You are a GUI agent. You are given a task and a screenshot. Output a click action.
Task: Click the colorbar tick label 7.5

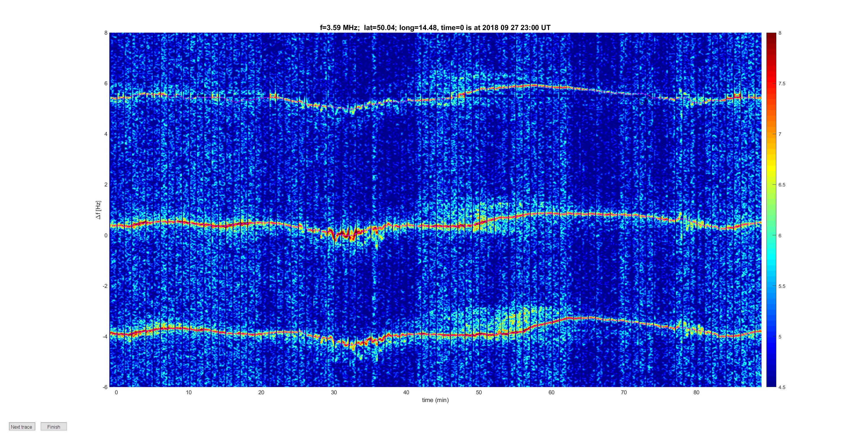click(x=782, y=84)
